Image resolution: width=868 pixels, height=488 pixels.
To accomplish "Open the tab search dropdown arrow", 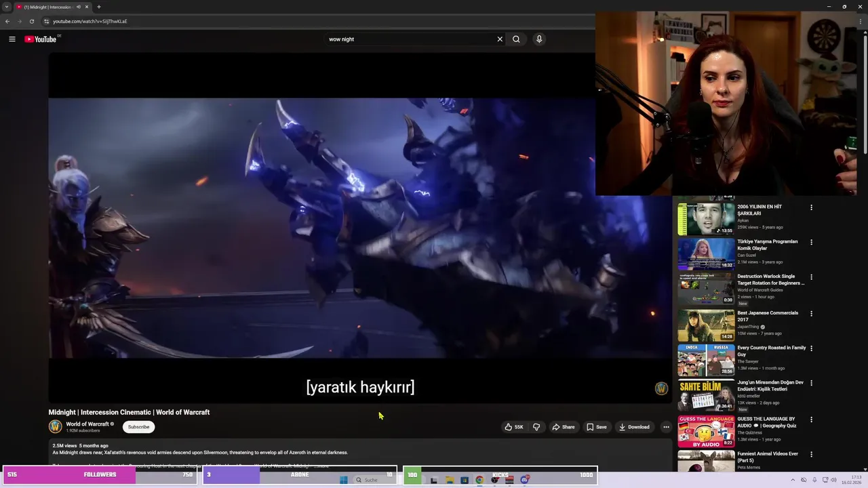I will 7,7.
